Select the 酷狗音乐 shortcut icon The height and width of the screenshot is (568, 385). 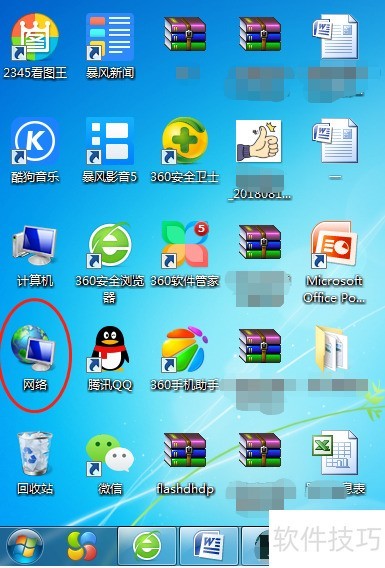pyautogui.click(x=35, y=150)
